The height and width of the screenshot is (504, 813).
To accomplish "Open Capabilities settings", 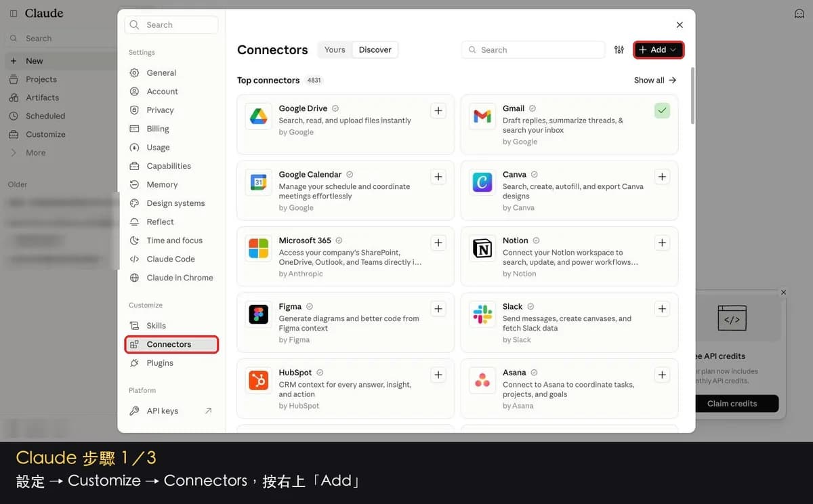I will pyautogui.click(x=171, y=166).
